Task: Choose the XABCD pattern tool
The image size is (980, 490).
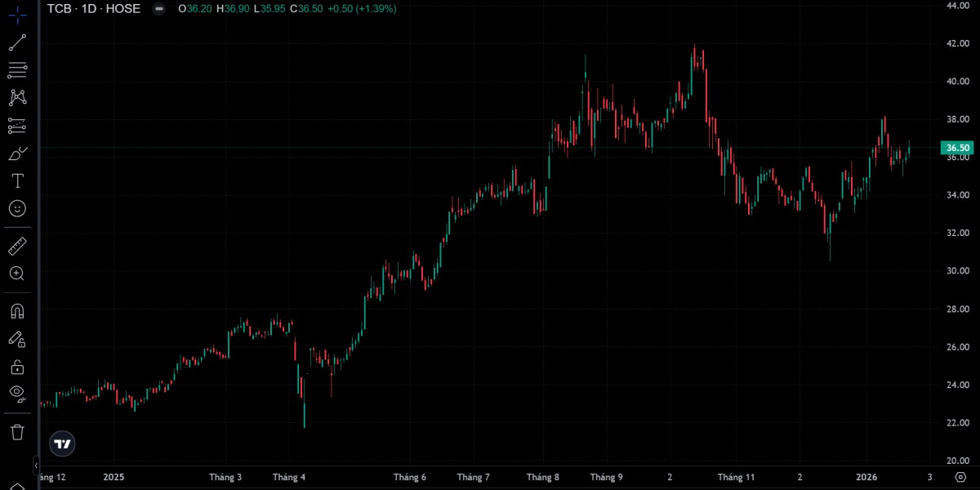Action: 17,98
